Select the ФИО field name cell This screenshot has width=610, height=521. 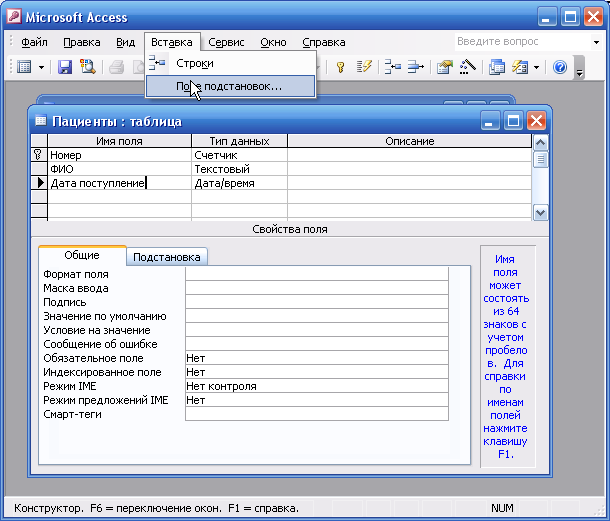point(119,169)
